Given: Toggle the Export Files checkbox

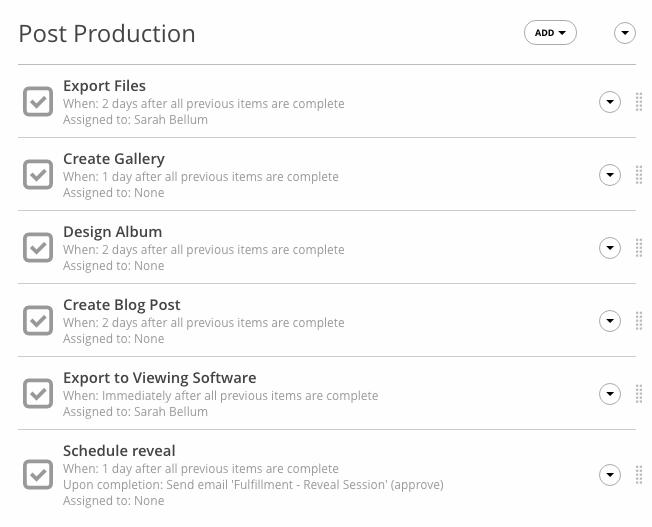Looking at the screenshot, I should click(38, 102).
